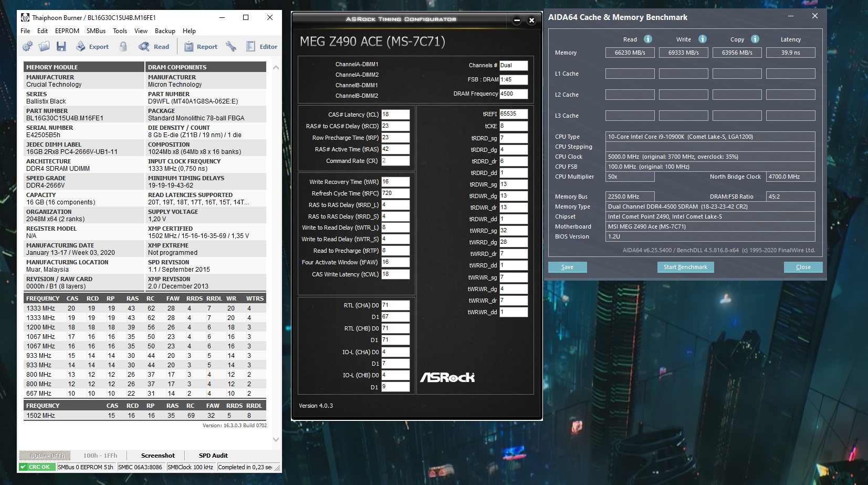
Task: Click the tREFI value field
Action: click(x=514, y=114)
